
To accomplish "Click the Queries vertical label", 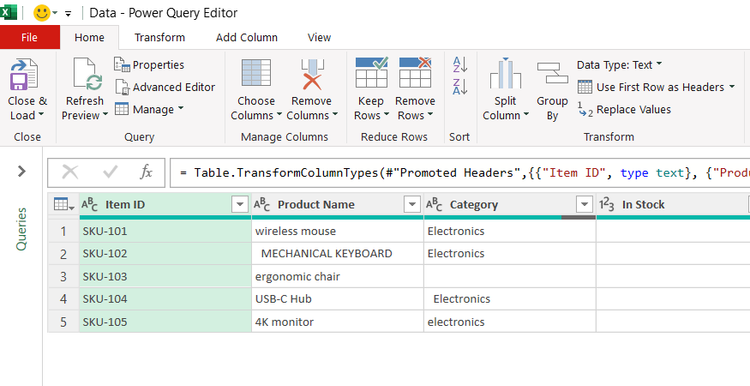I will click(22, 229).
